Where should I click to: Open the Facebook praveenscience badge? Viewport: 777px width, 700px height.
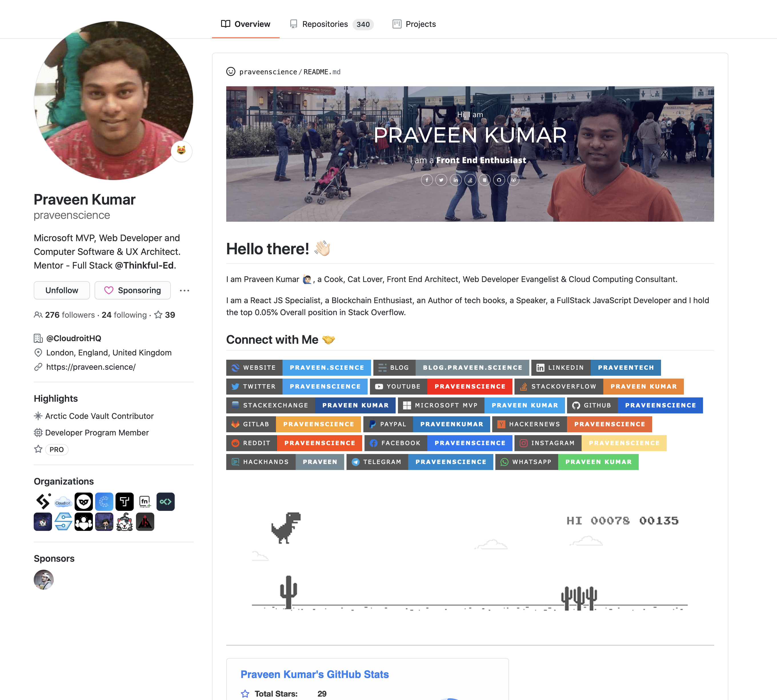(438, 443)
